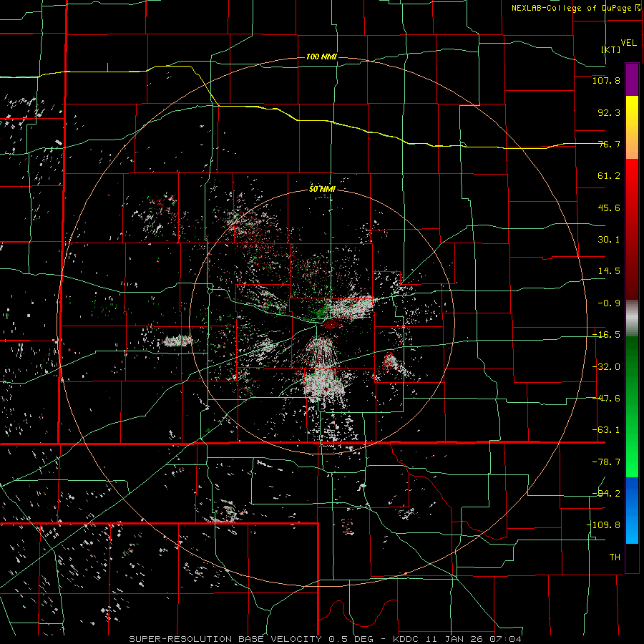
Task: Click the -16.5 velocity scale value
Action: [x=606, y=335]
